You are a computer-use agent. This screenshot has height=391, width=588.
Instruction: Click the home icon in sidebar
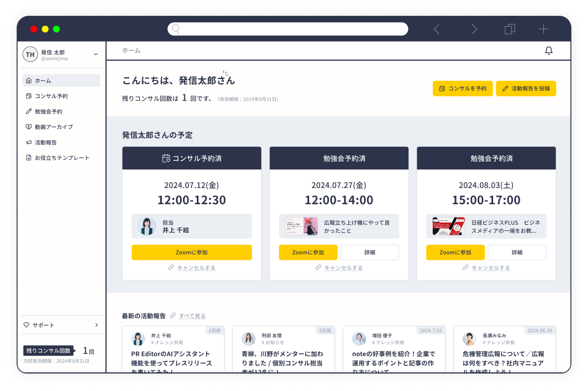(29, 81)
